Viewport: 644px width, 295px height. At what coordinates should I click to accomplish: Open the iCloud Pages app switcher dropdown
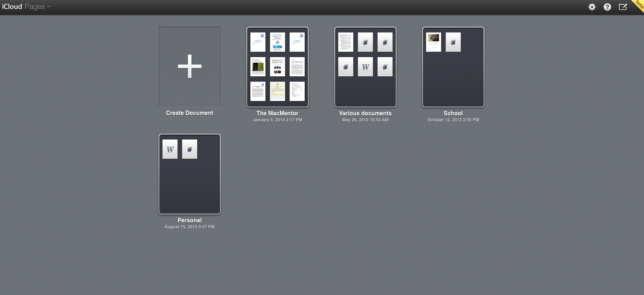[26, 6]
